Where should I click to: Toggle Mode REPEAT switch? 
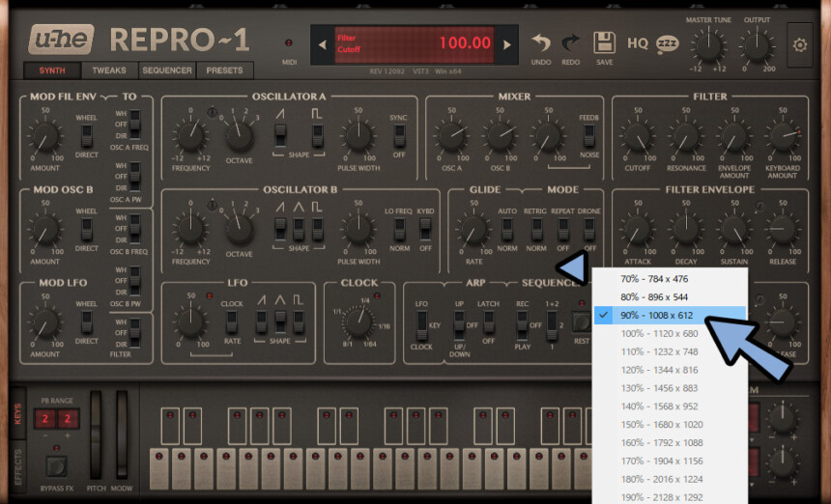click(563, 229)
